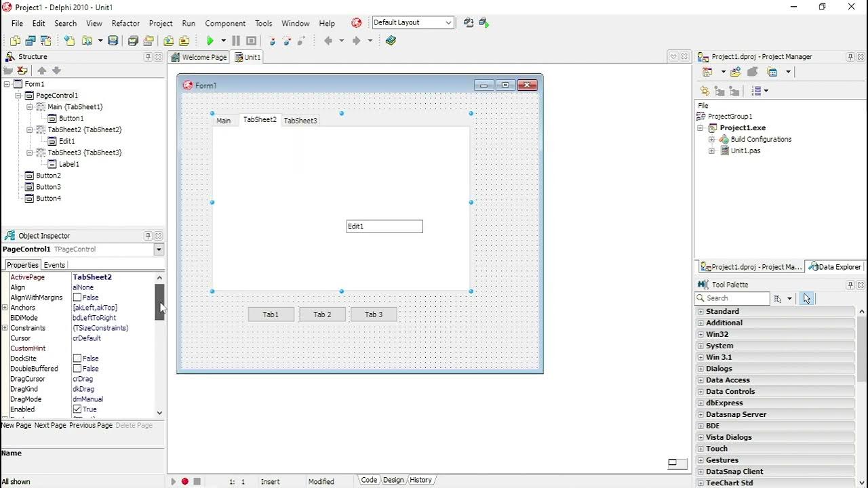Click the Structure panel move down arrow
The image size is (868, 488).
[56, 70]
